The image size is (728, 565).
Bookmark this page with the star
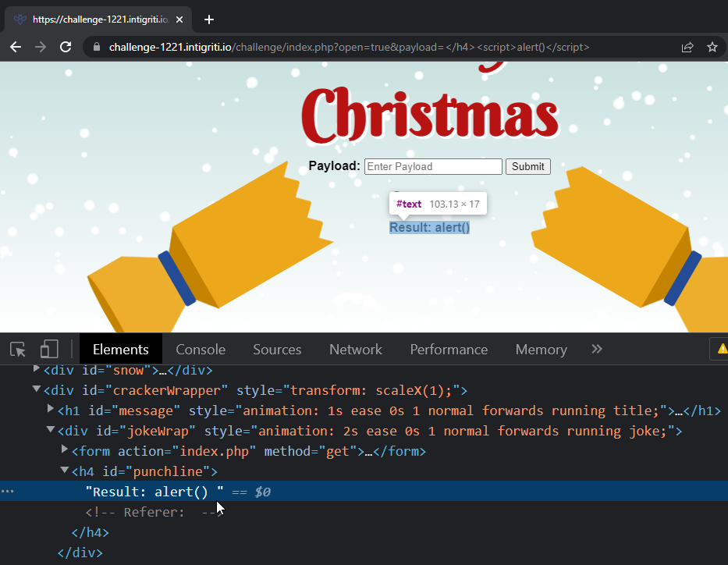point(712,47)
